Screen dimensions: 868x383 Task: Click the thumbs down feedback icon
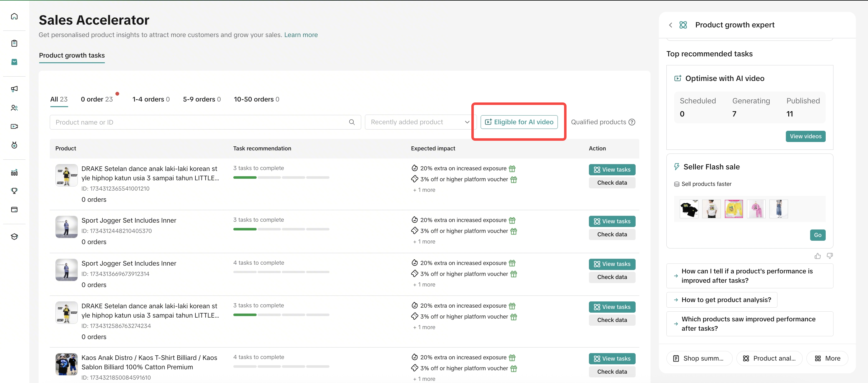830,256
